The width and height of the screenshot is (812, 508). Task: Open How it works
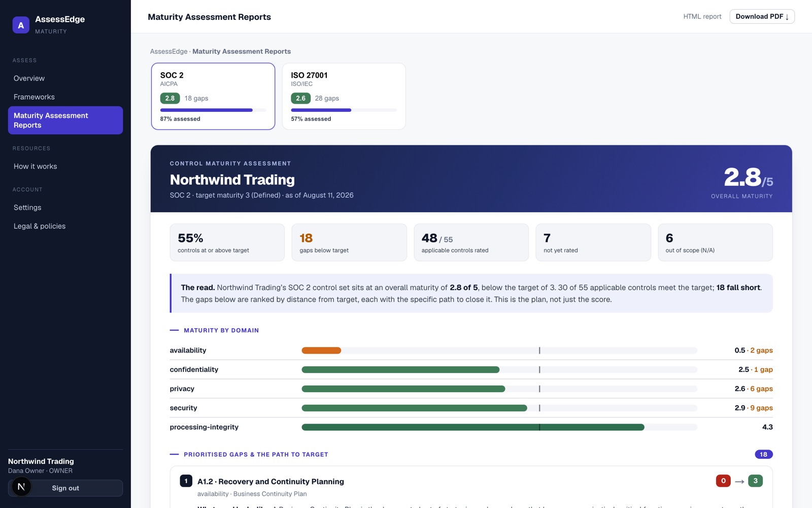[65, 166]
